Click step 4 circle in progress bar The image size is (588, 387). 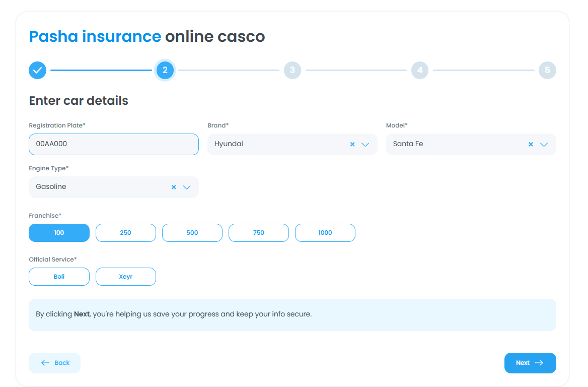click(x=420, y=71)
